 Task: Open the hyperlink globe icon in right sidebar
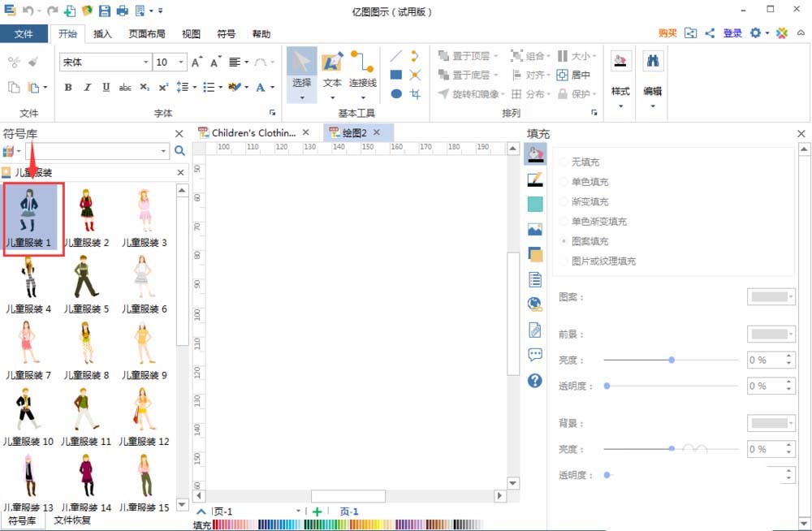pos(534,304)
